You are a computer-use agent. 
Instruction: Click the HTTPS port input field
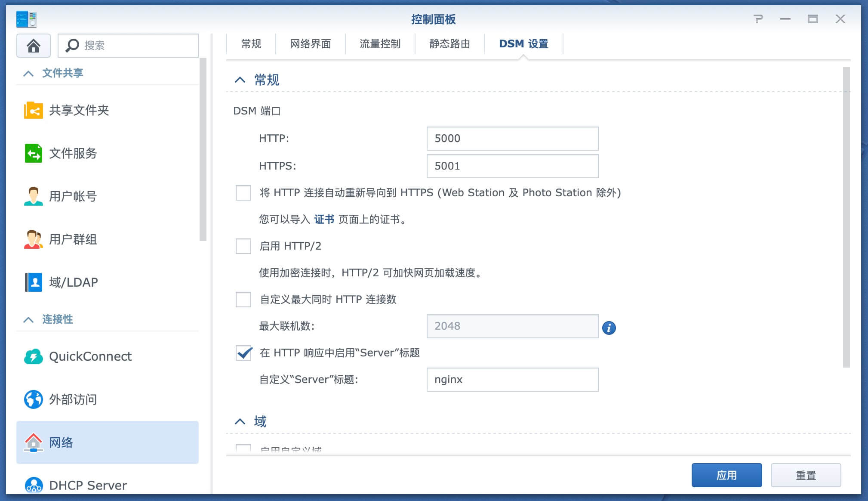pyautogui.click(x=512, y=166)
